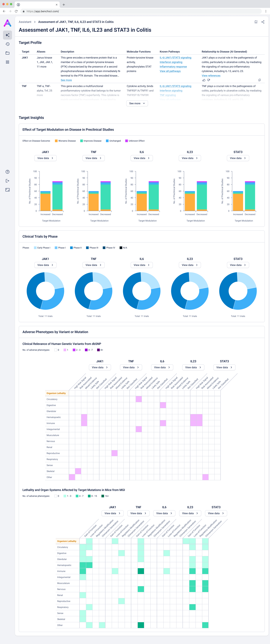Bookmark this assessment

coord(256,22)
